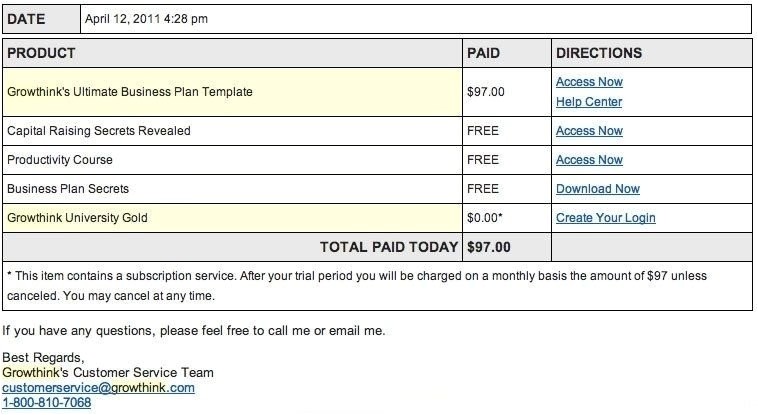Viewport: 758px width, 415px height.
Task: Click the DATE label cell
Action: click(28, 18)
